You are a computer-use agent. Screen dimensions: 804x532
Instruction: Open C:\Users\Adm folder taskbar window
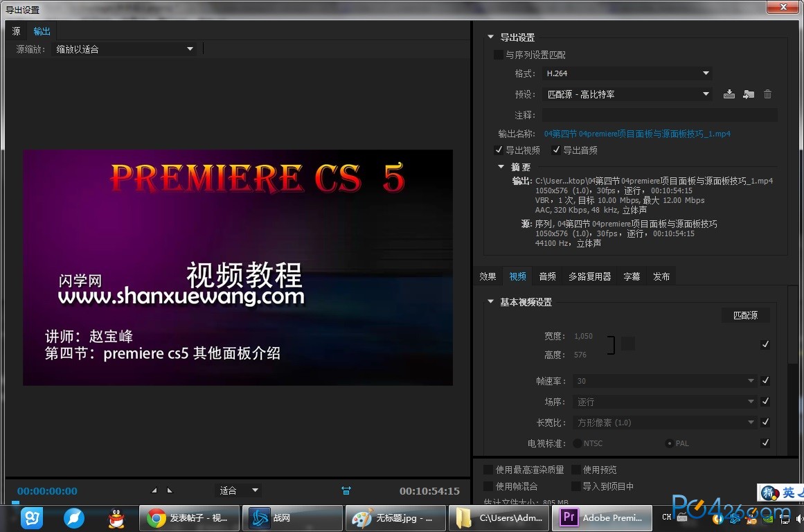[499, 517]
